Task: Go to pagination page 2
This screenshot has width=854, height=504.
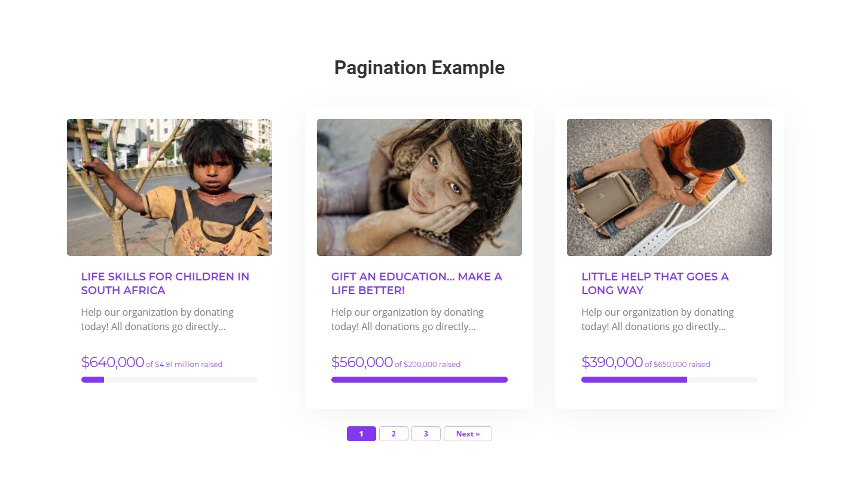Action: (394, 434)
